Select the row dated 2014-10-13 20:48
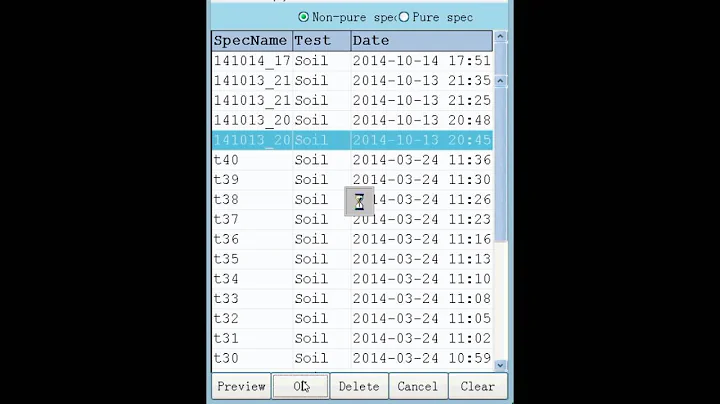 point(352,120)
